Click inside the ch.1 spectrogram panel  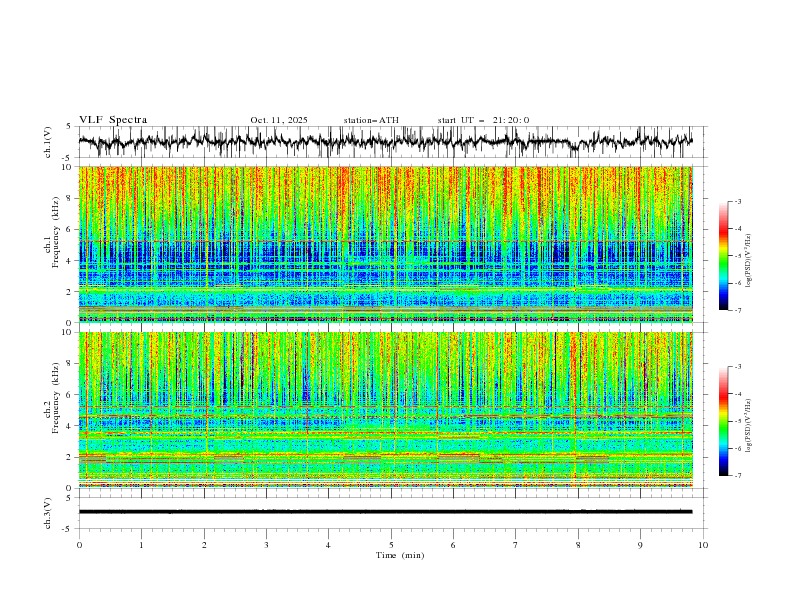(385, 244)
